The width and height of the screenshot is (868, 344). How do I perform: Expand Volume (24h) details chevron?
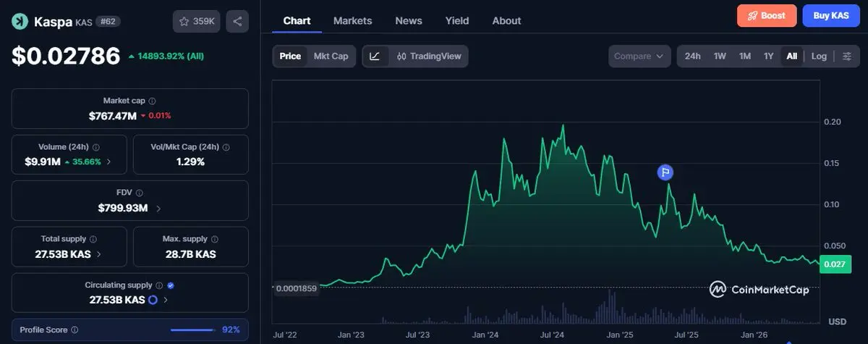[109, 162]
